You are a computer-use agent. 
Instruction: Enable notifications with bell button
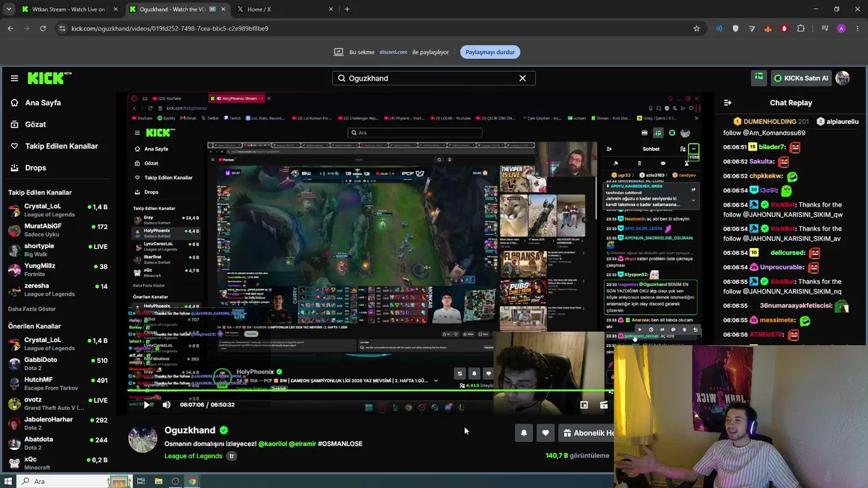[524, 433]
